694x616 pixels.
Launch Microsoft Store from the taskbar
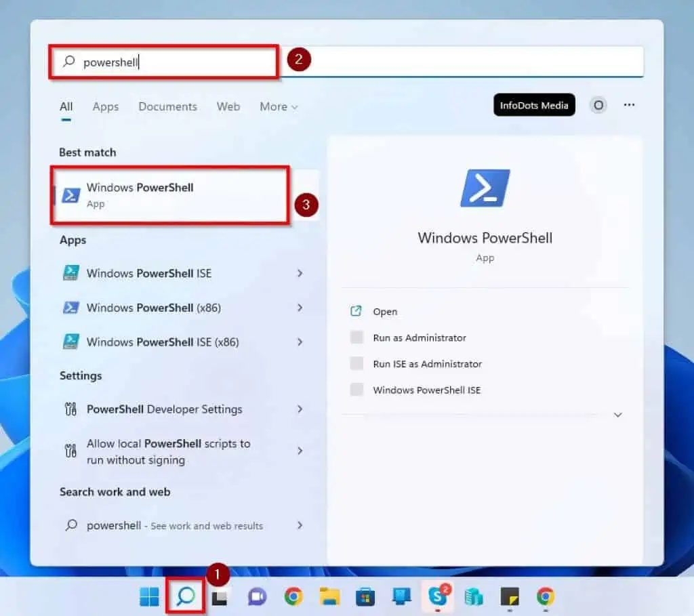point(365,598)
